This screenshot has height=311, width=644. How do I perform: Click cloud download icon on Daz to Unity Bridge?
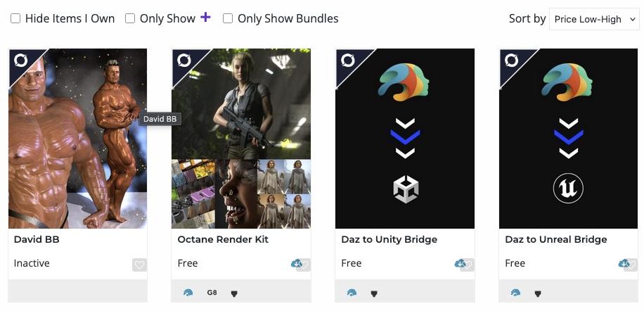pyautogui.click(x=460, y=263)
